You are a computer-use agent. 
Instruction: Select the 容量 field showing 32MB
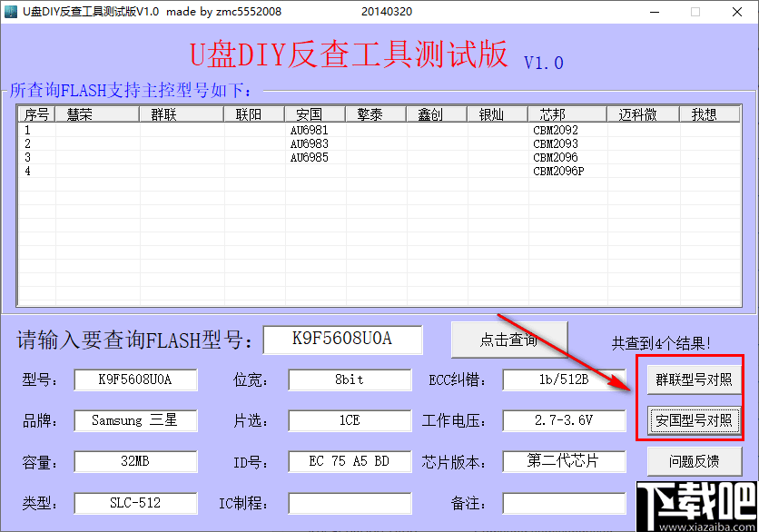point(134,461)
